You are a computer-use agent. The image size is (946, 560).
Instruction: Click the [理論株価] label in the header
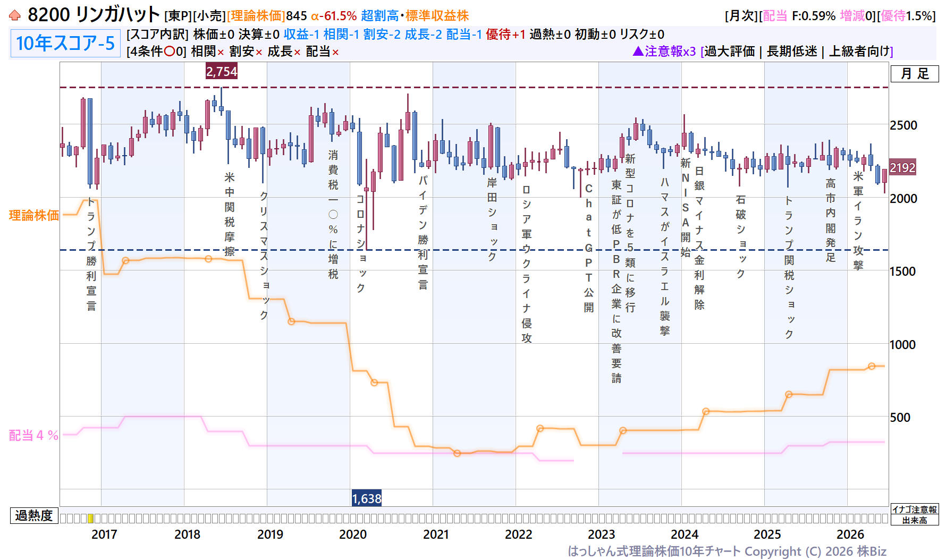[x=256, y=16]
